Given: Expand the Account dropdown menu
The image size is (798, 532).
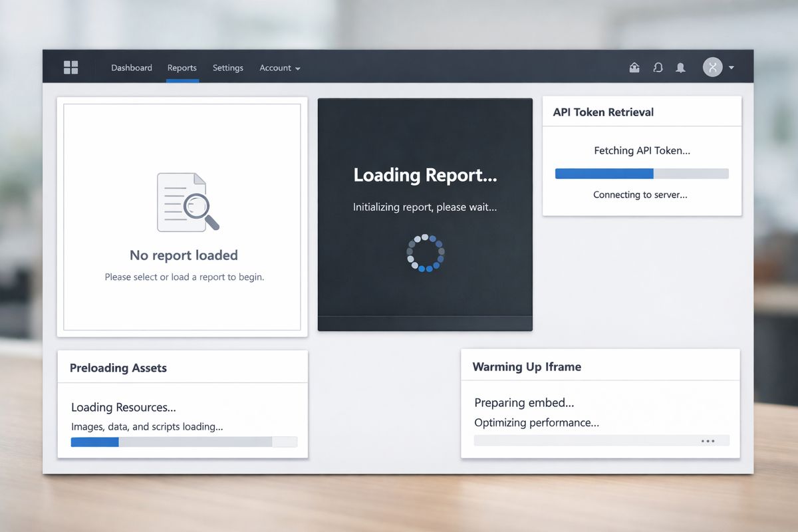Looking at the screenshot, I should coord(280,68).
